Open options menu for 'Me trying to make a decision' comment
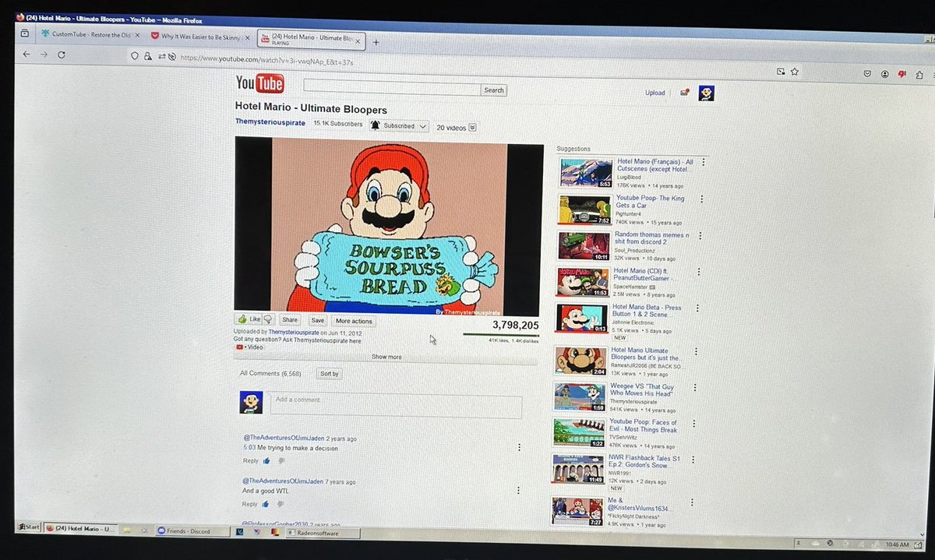The width and height of the screenshot is (935, 560). [x=519, y=448]
